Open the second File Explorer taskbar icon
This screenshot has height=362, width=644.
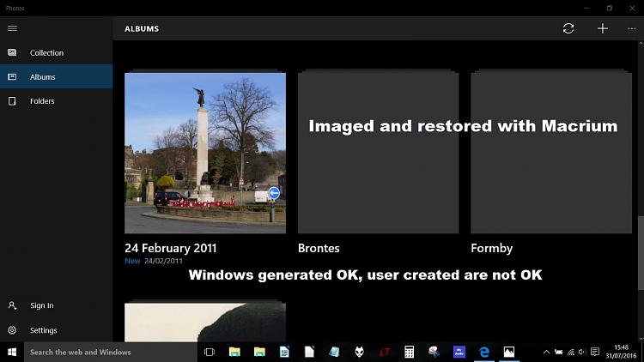pos(259,353)
